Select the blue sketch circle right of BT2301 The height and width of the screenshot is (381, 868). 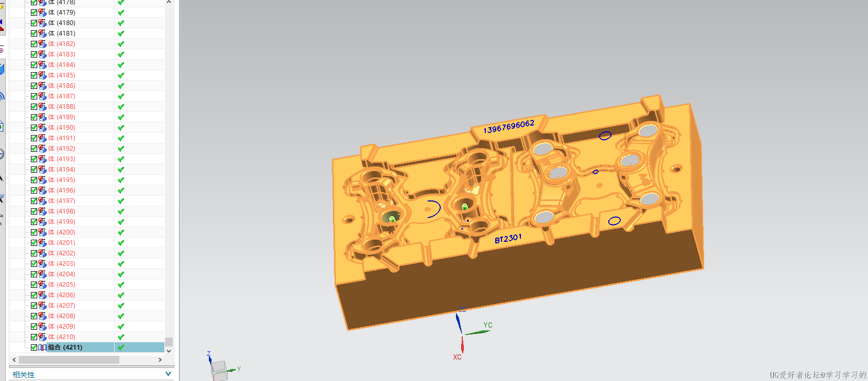tap(615, 221)
